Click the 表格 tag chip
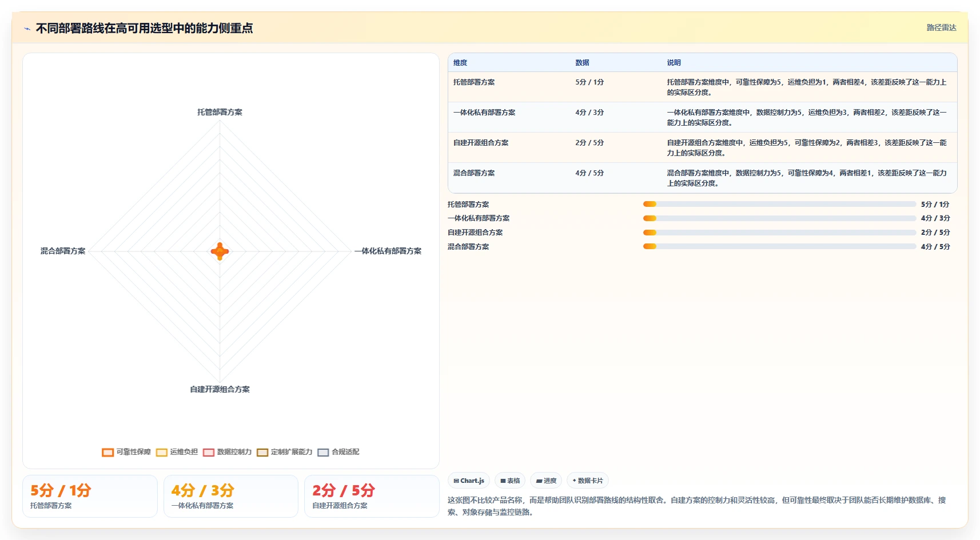This screenshot has width=980, height=540. coord(510,481)
